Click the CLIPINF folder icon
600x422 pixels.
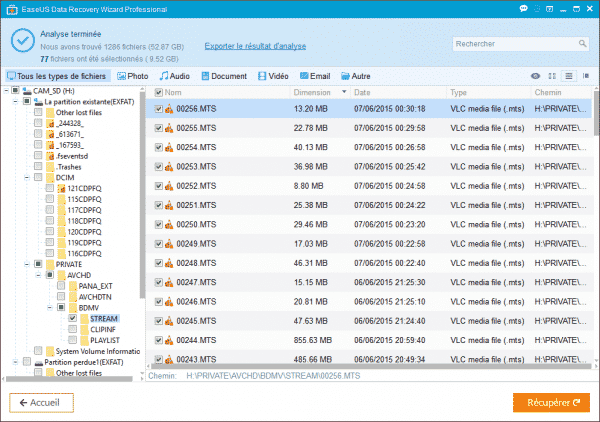tap(85, 329)
